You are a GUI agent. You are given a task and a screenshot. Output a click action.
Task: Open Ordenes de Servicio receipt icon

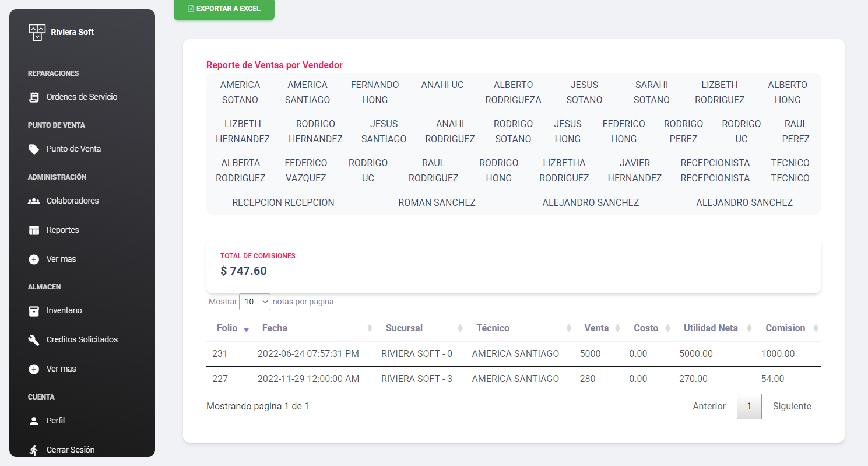(x=34, y=97)
